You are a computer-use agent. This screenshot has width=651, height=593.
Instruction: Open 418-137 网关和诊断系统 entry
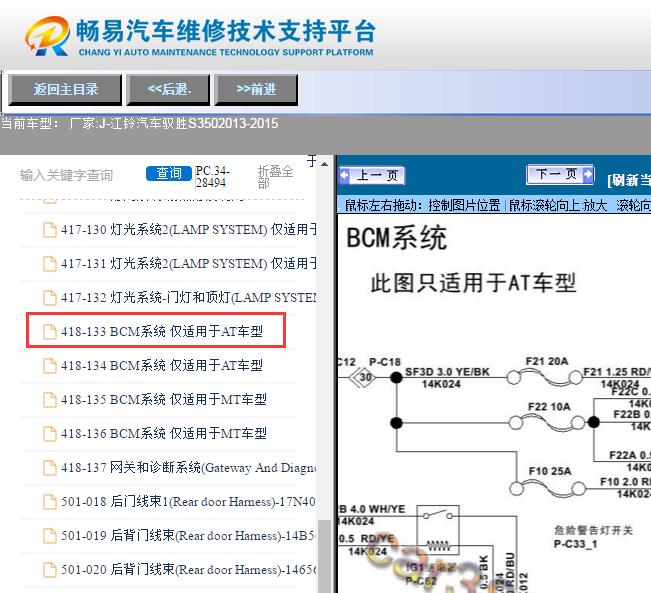pos(188,468)
